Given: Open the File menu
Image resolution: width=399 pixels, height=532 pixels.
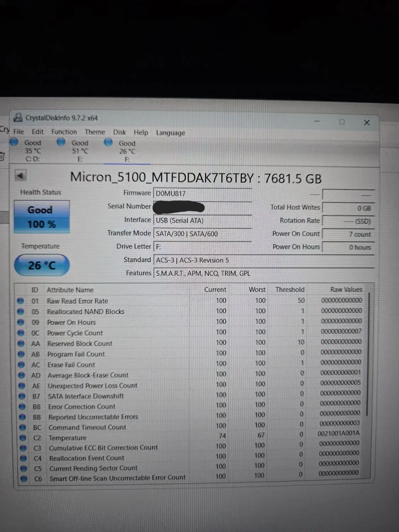Looking at the screenshot, I should coord(19,132).
